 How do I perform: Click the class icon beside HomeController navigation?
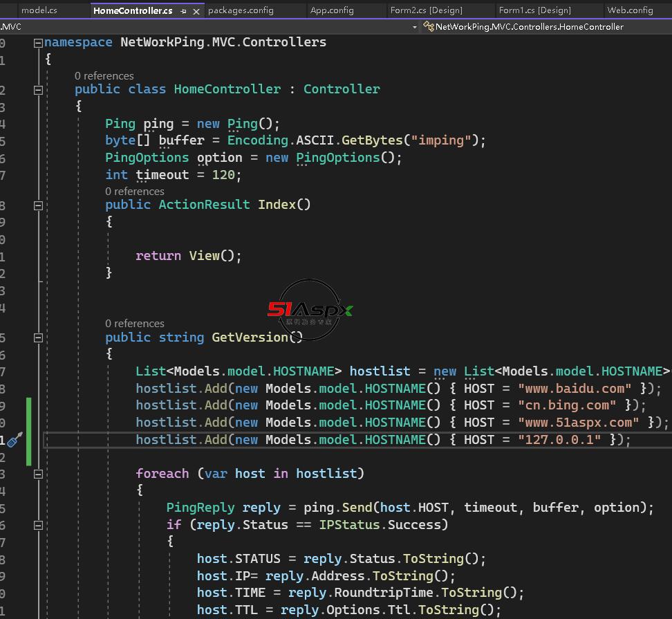[x=428, y=26]
